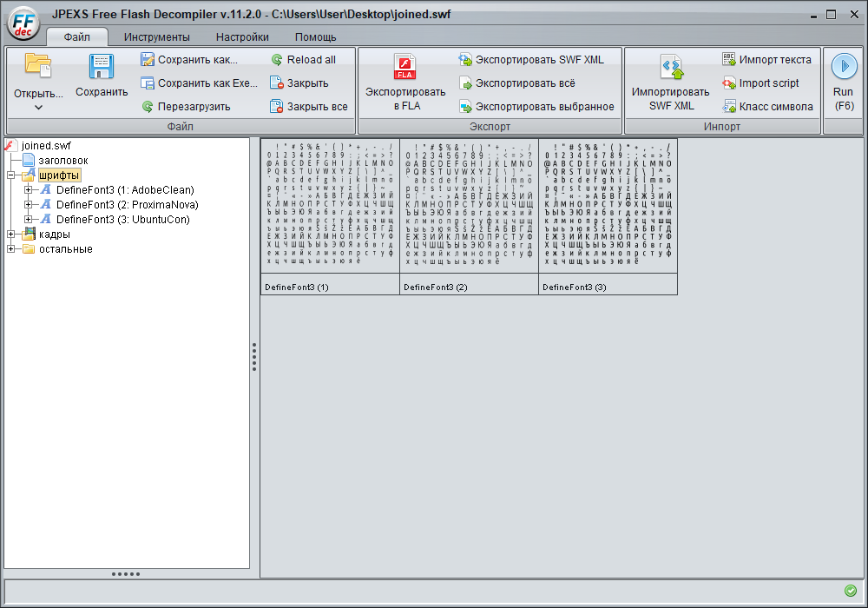Click the 'Закрыть все' icon

pos(277,106)
